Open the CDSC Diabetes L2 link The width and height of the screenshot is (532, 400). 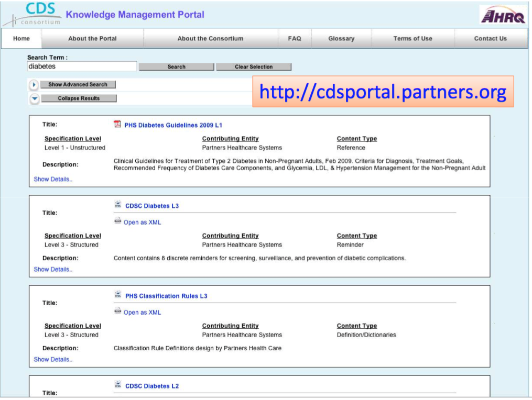[x=152, y=386]
